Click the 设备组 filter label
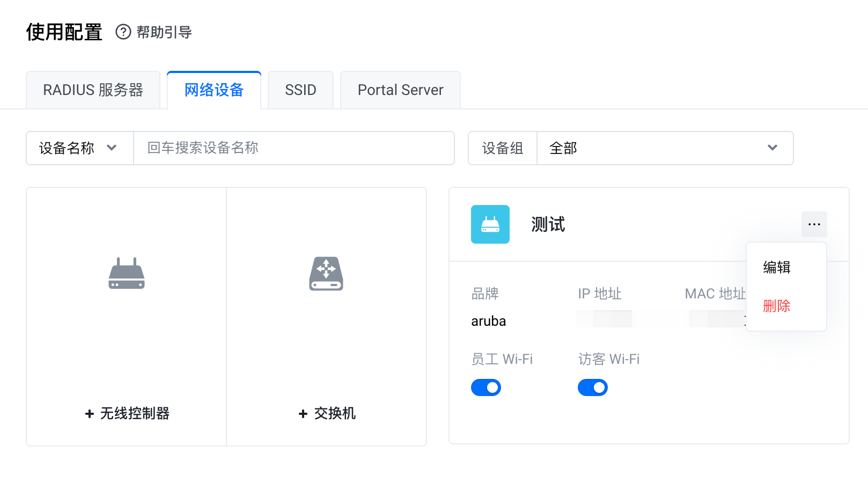868x483 pixels. 503,148
